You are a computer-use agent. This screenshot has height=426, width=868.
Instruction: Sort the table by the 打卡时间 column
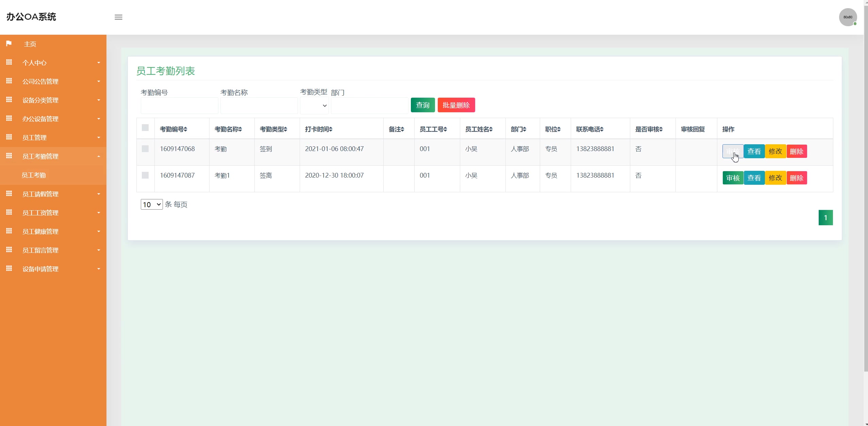click(319, 129)
